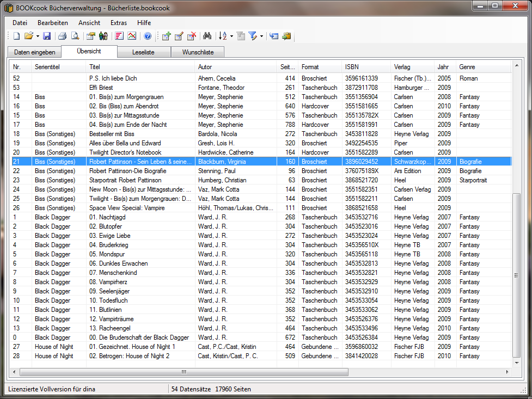Click the line chart statistics icon

pos(132,36)
